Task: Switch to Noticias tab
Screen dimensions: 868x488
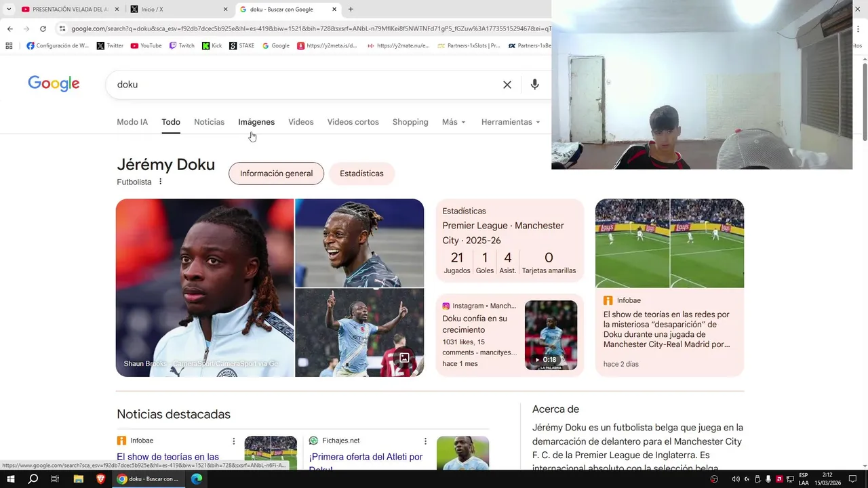Action: coord(209,122)
